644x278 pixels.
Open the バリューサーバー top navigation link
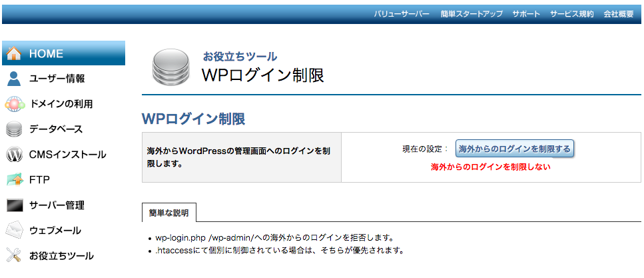[402, 14]
